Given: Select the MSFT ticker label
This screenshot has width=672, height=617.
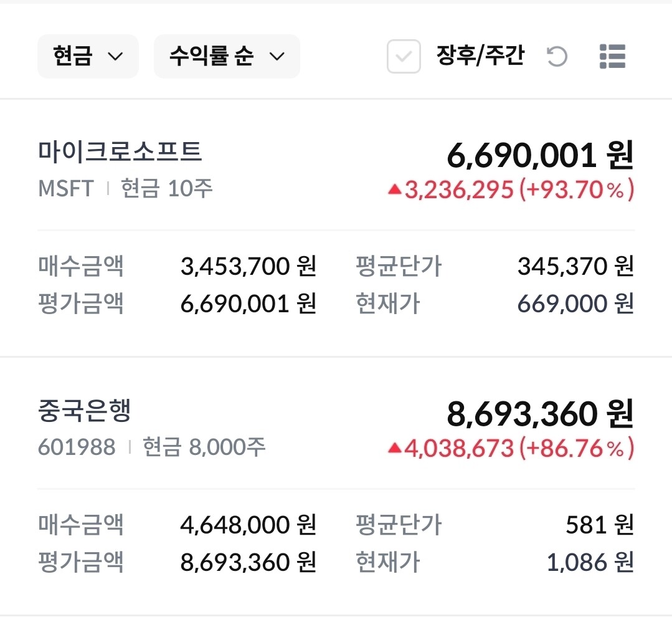Looking at the screenshot, I should 66,188.
